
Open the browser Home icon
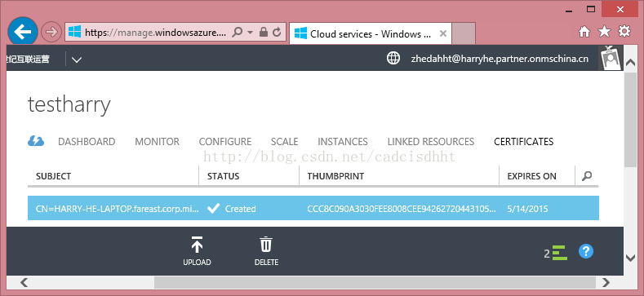coord(584,32)
